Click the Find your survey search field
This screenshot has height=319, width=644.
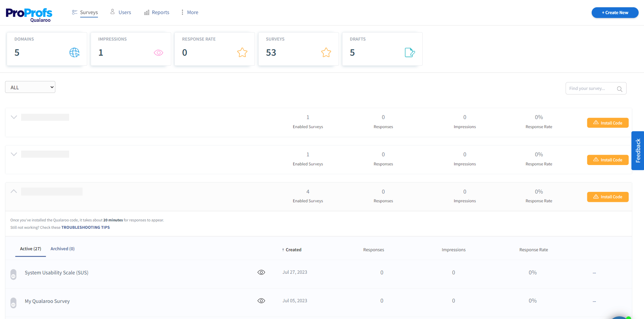coord(596,89)
